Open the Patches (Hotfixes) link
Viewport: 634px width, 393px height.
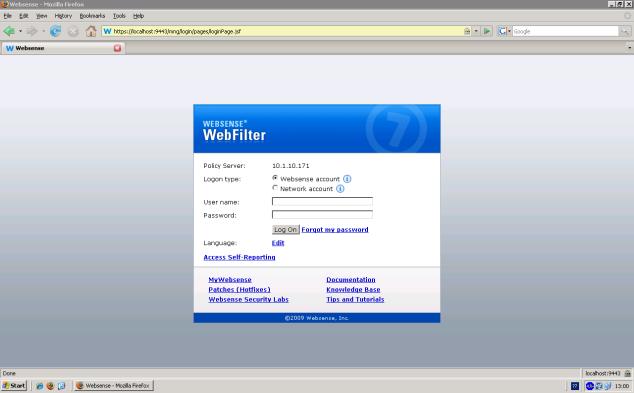point(239,289)
